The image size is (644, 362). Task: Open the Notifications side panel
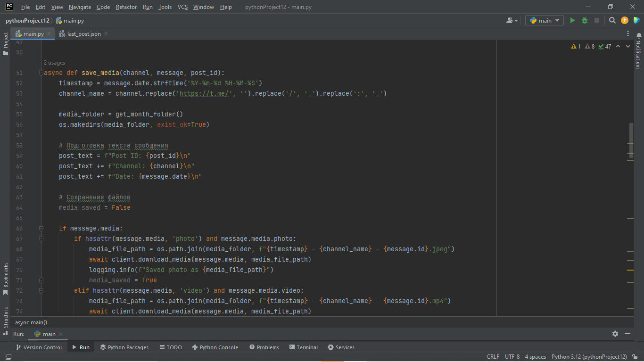(638, 51)
